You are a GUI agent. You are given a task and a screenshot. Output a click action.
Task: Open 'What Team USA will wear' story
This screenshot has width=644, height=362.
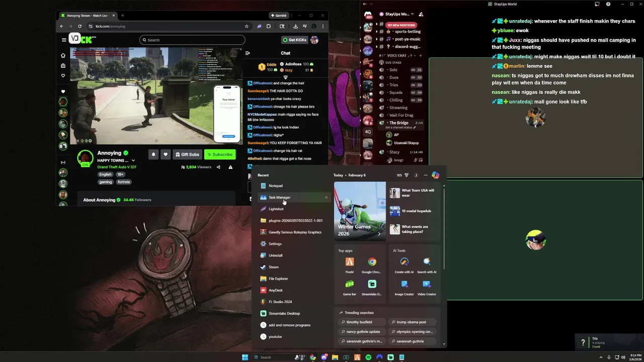[413, 193]
